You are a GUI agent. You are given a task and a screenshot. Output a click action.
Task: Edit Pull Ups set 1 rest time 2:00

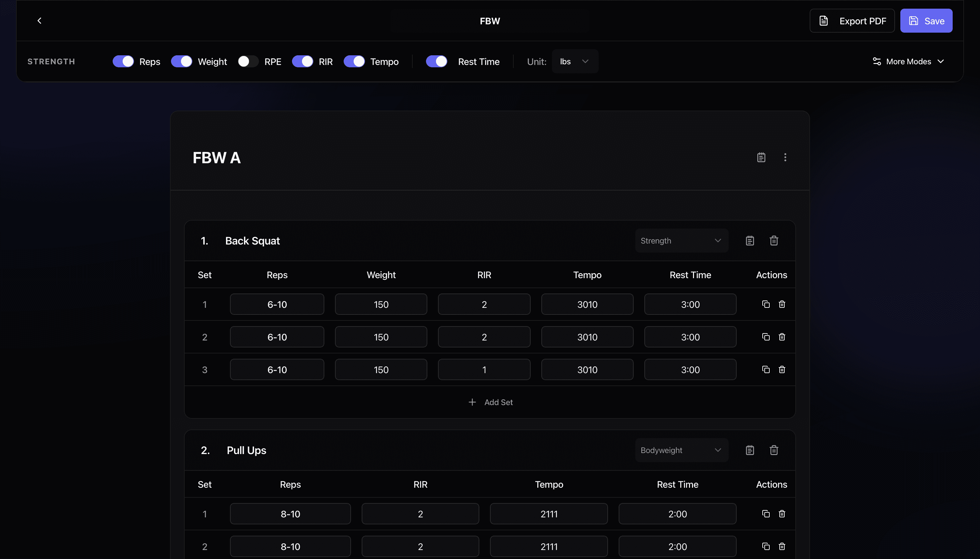click(x=678, y=514)
